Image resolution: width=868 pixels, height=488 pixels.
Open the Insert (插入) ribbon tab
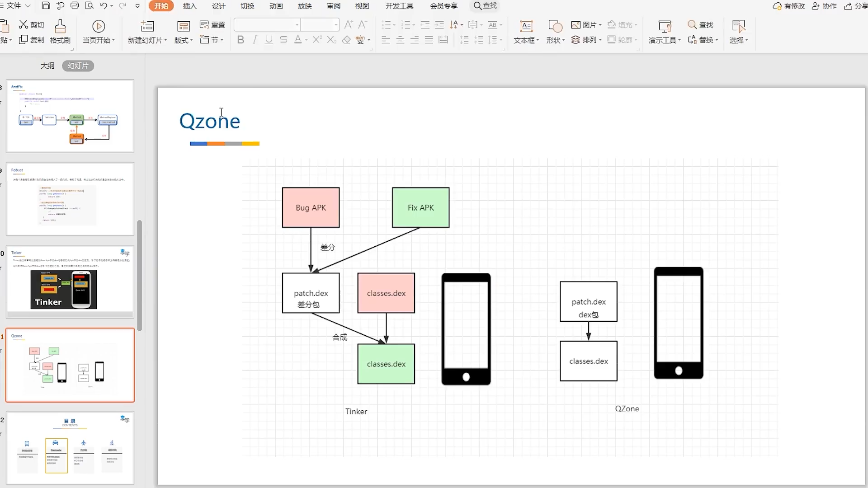[x=190, y=6]
